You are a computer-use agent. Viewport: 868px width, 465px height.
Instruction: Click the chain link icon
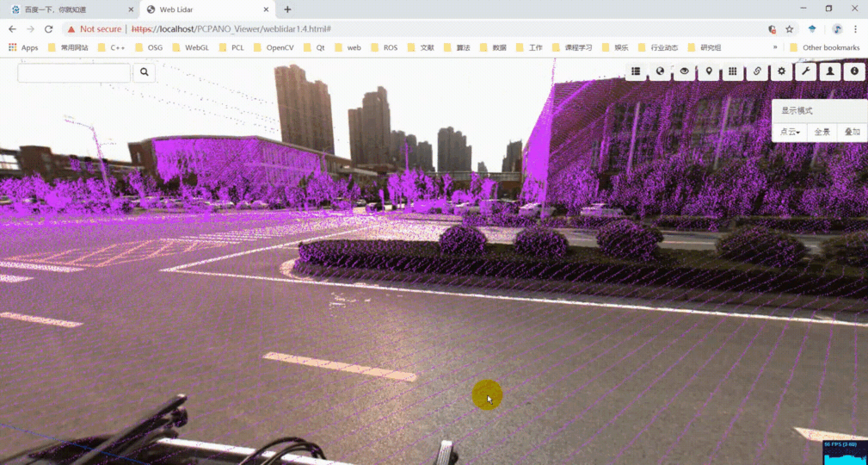757,71
